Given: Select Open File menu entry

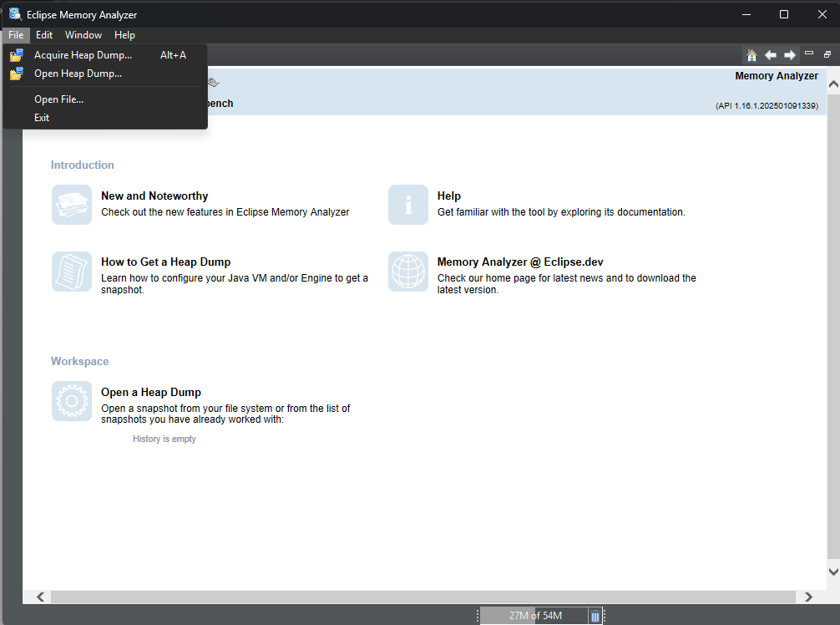Looking at the screenshot, I should click(x=58, y=99).
